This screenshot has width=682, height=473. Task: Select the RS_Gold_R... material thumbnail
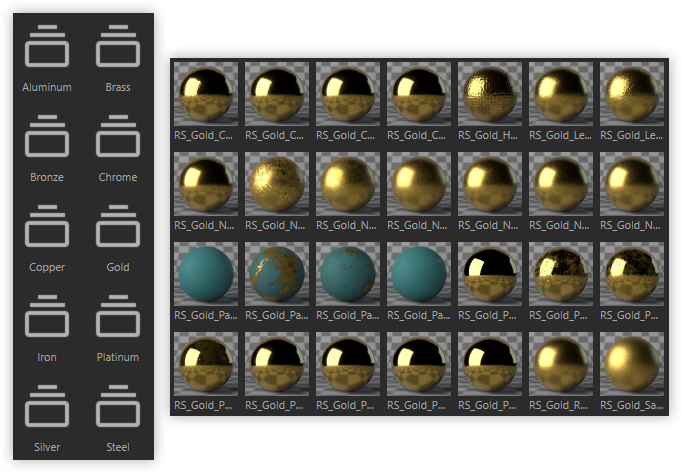click(561, 364)
